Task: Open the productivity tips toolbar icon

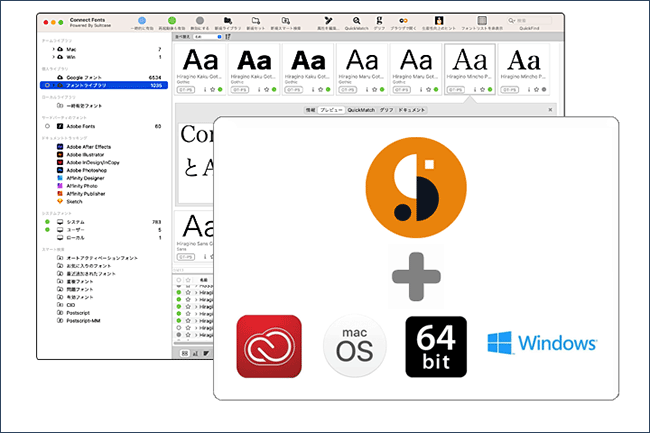Action: (439, 20)
